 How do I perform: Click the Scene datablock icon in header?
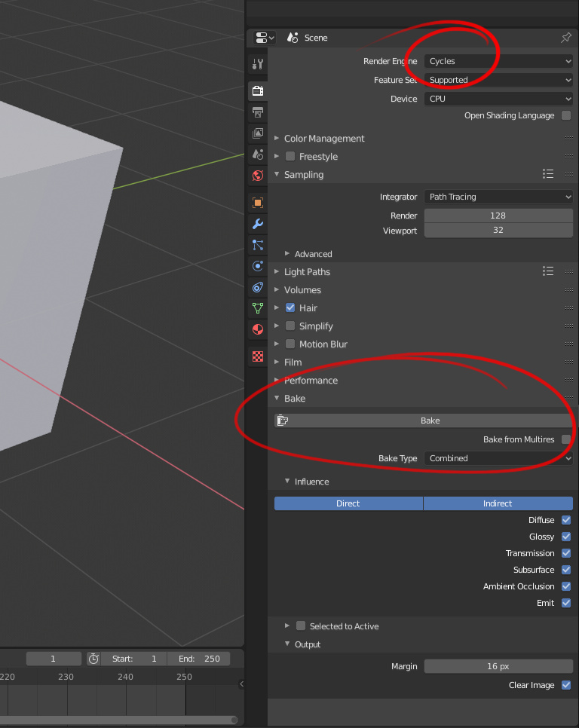point(293,38)
